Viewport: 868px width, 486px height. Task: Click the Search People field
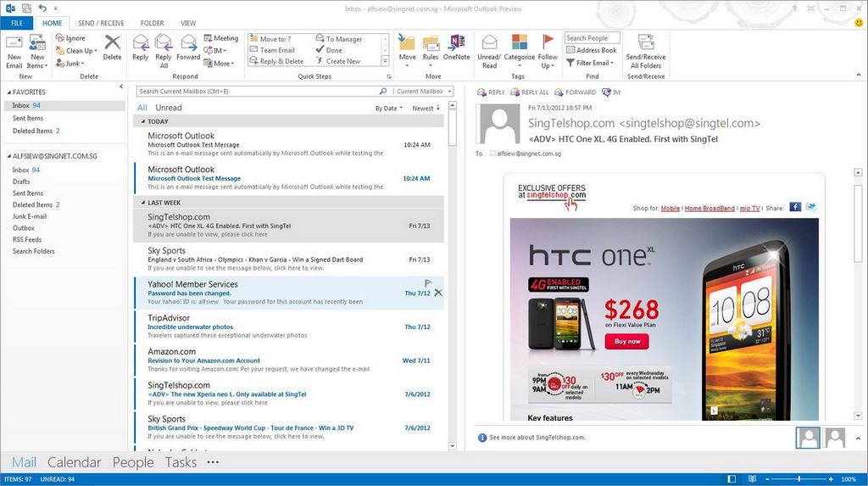(x=592, y=37)
